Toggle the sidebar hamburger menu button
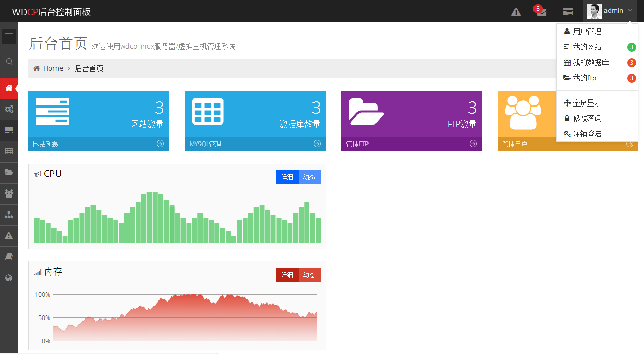The height and width of the screenshot is (354, 644). point(9,37)
